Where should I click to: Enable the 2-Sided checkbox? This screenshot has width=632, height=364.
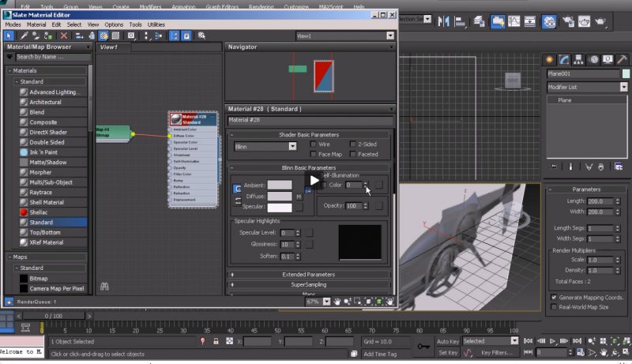352,144
